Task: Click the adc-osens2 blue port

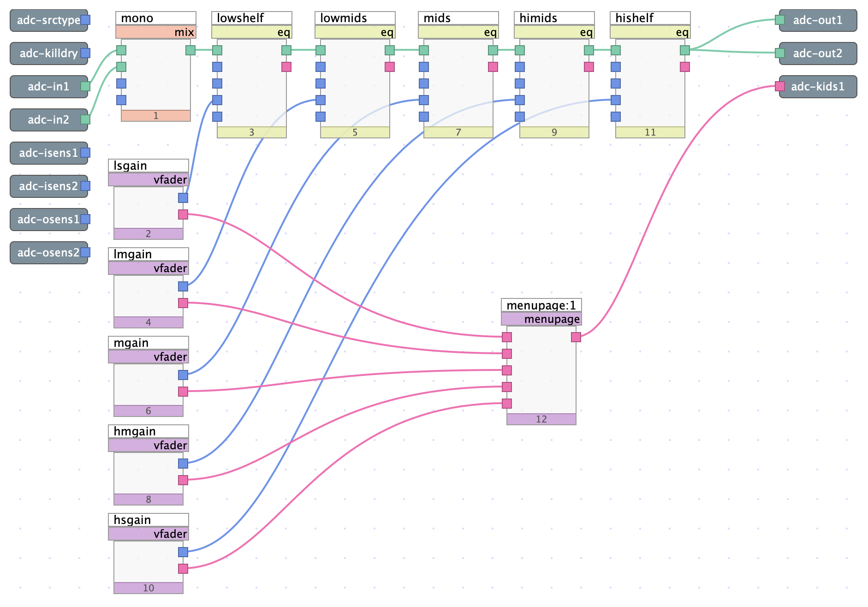Action: click(x=85, y=252)
